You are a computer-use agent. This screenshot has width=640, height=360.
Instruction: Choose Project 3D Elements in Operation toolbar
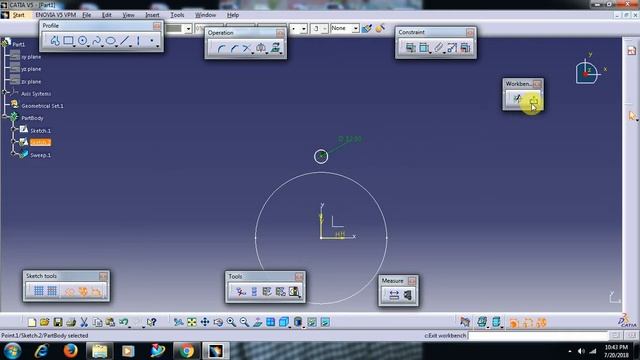click(276, 48)
